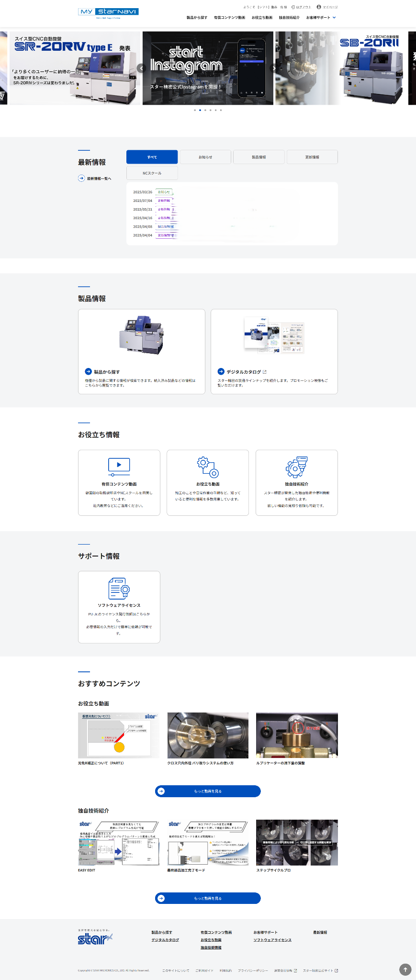This screenshot has width=416, height=980.
Task: Select the すべて news filter tab
Action: pos(152,157)
